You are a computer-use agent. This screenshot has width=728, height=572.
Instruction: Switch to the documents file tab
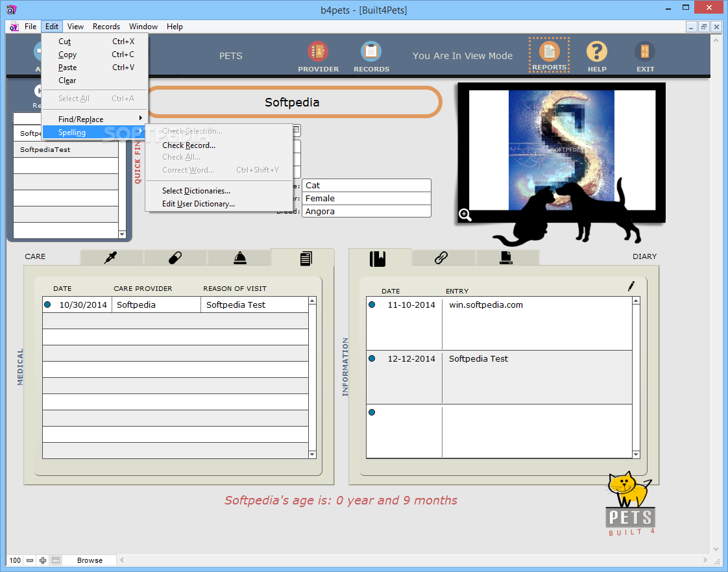click(506, 257)
